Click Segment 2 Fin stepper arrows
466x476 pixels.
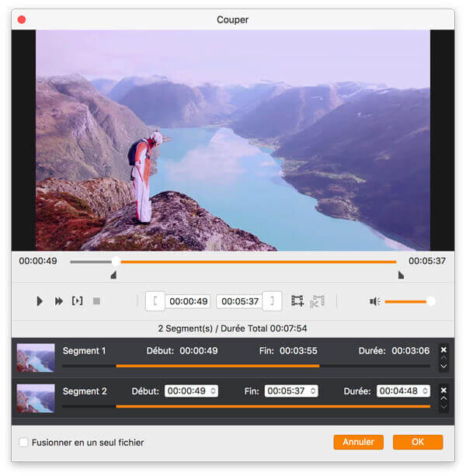313,391
